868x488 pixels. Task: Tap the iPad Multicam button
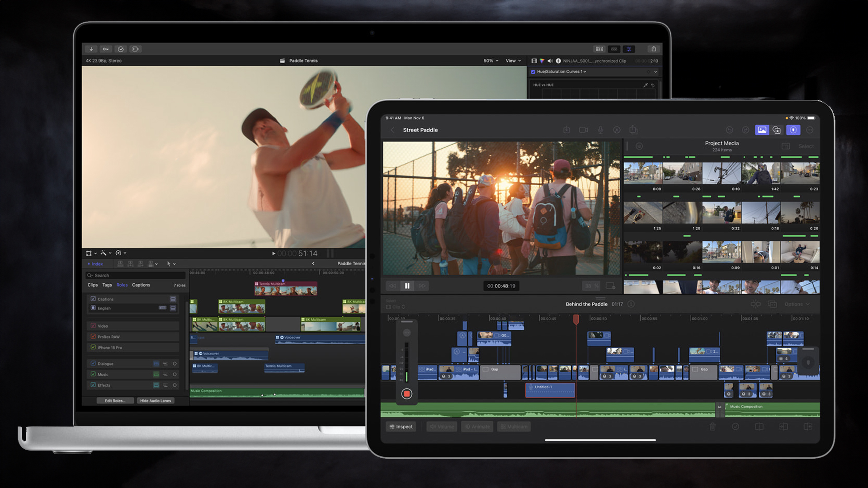[x=514, y=427]
